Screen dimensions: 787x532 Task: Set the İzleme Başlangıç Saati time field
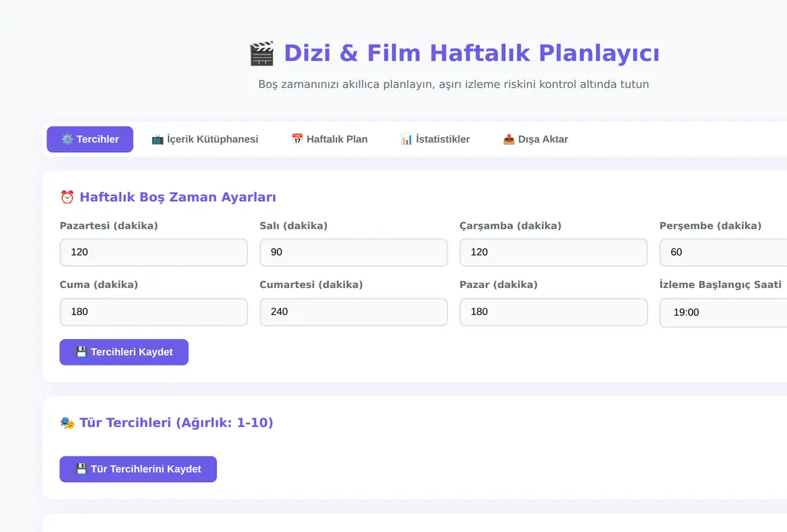point(723,313)
